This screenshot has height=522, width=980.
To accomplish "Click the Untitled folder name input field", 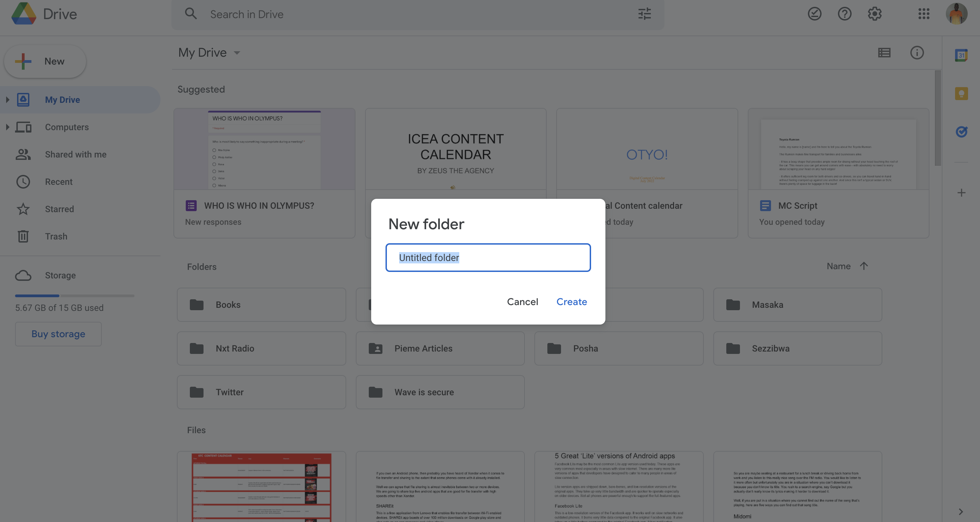I will click(487, 258).
